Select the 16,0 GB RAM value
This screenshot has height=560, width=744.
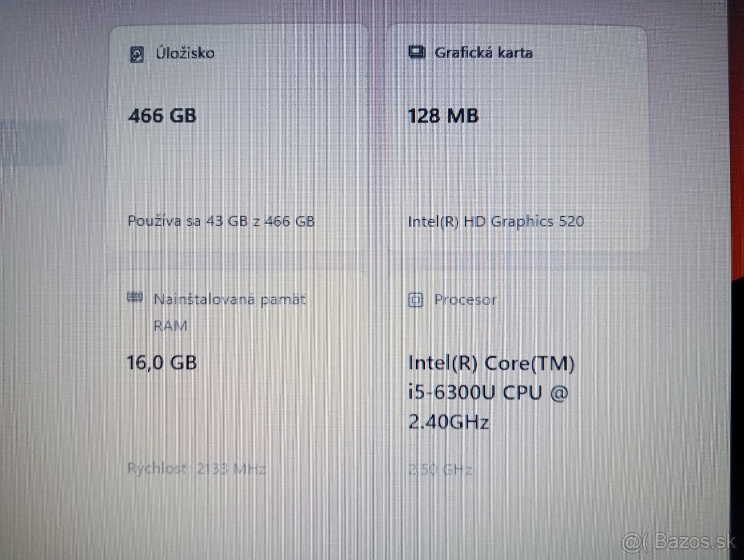point(162,362)
